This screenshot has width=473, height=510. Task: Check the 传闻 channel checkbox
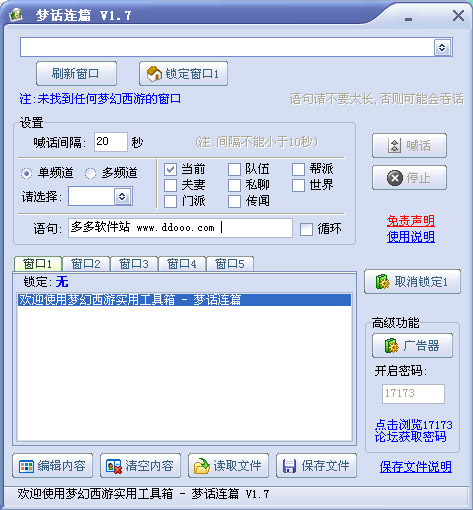point(234,201)
